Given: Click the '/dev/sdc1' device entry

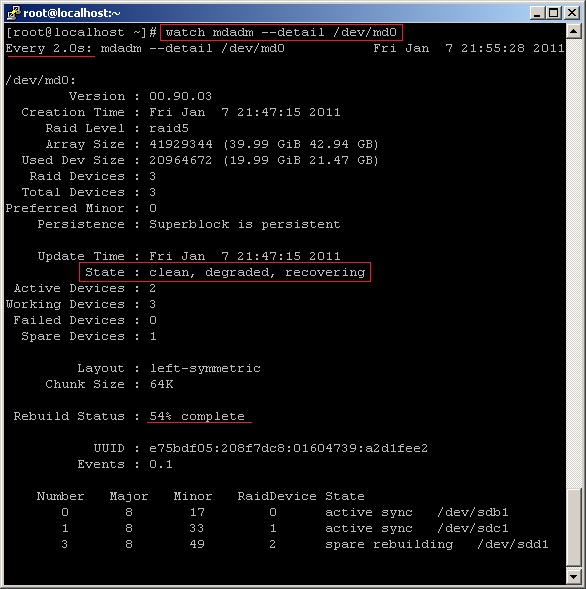Looking at the screenshot, I should click(x=473, y=528).
